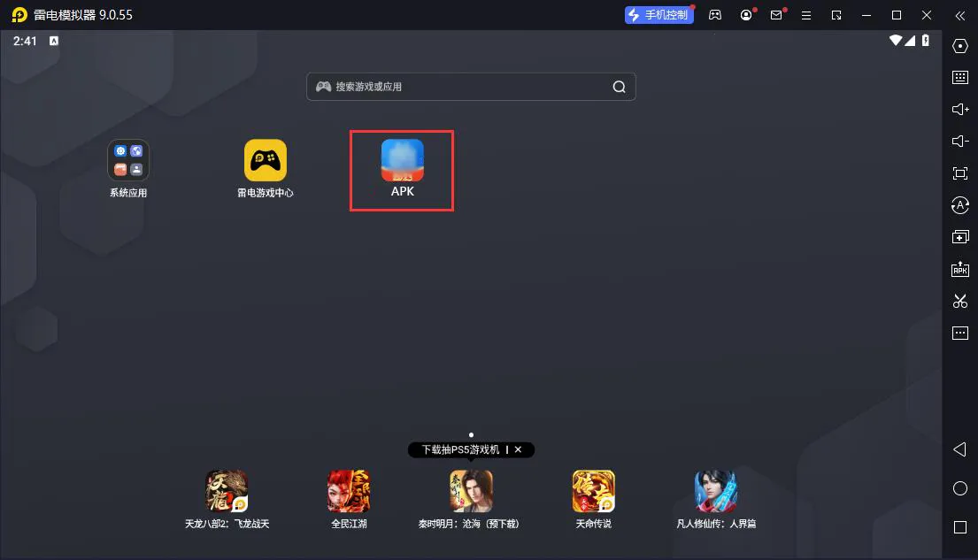Screen dimensions: 978x560
Task: Expand more tools via the ellipsis icon
Action: pyautogui.click(x=960, y=334)
